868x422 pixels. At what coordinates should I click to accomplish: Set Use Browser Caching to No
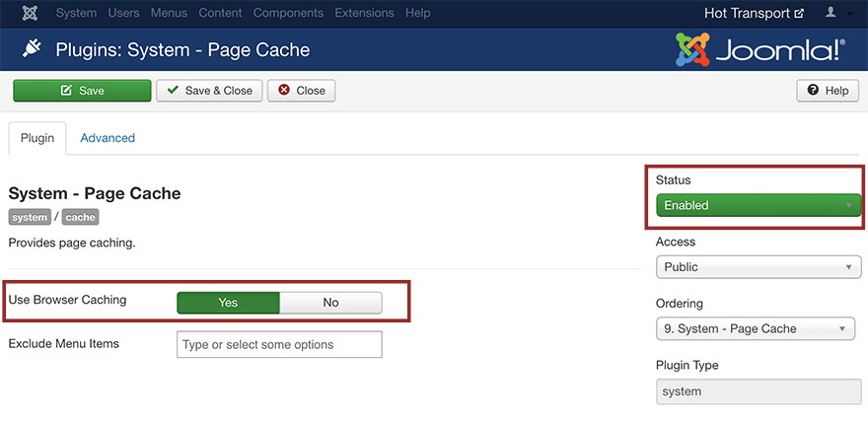[x=330, y=303]
